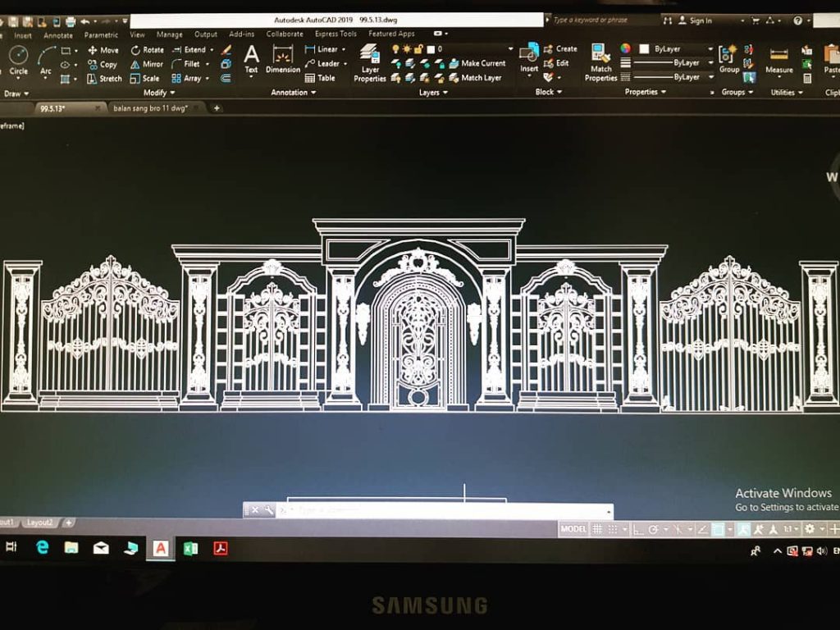Click the Group tool
840x630 pixels.
coord(728,59)
